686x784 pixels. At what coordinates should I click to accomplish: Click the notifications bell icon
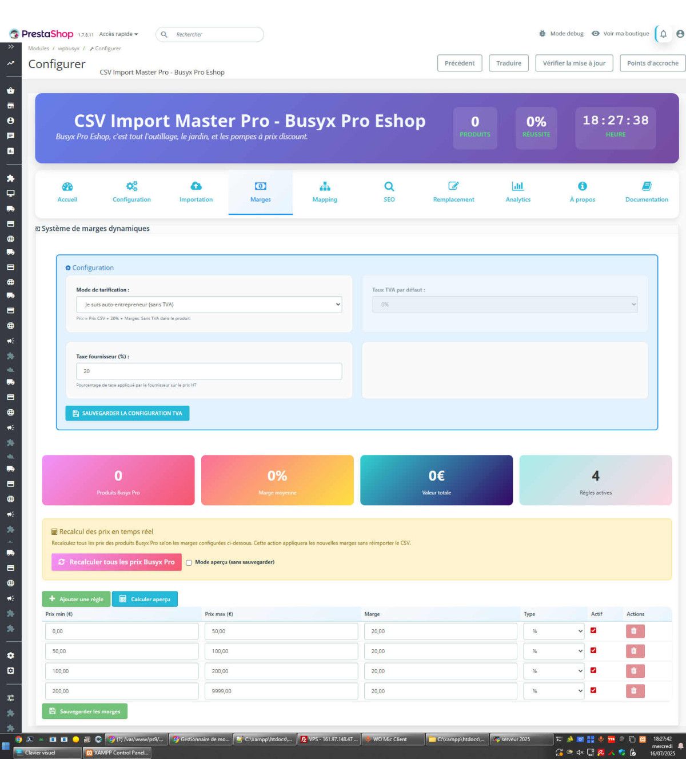(x=663, y=34)
